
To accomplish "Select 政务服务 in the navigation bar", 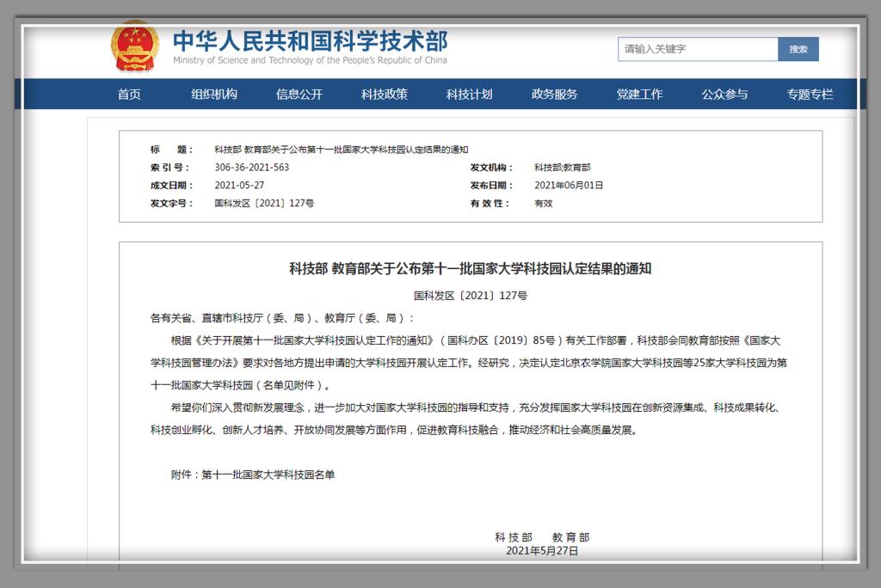I will tap(554, 95).
